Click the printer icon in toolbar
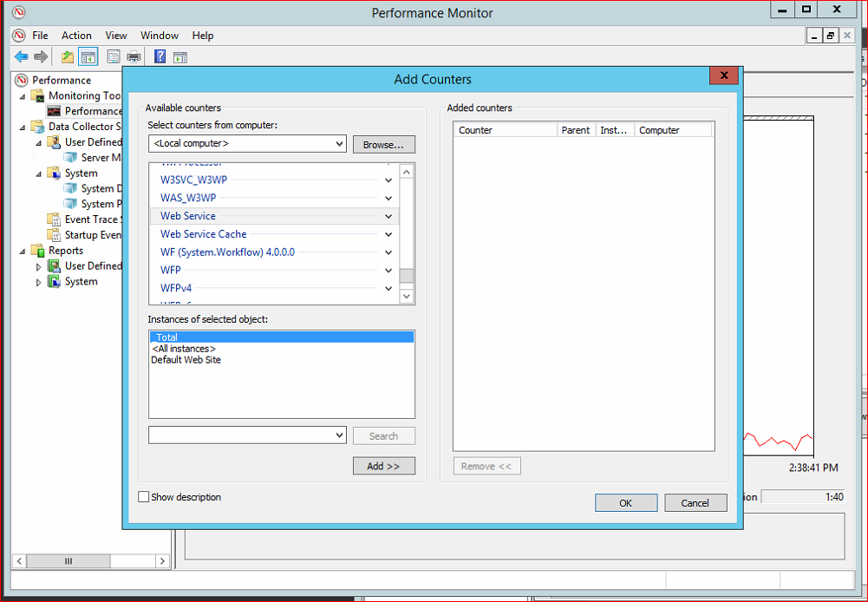 click(134, 57)
